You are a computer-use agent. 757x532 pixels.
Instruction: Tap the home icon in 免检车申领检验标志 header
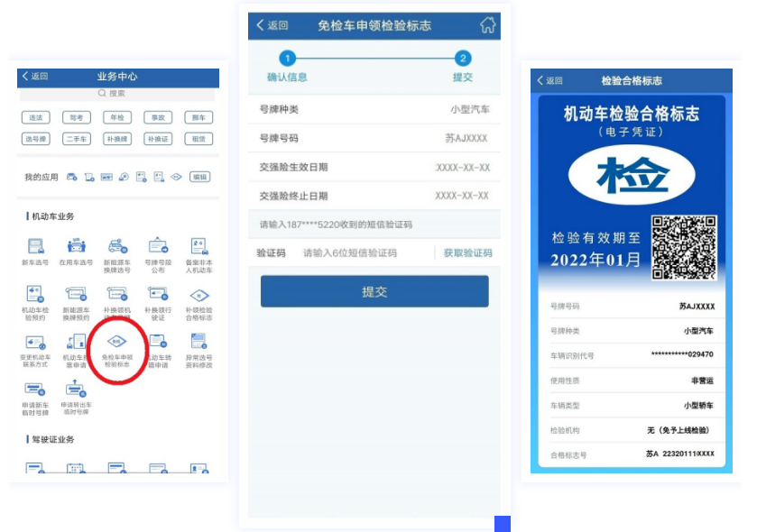[487, 25]
